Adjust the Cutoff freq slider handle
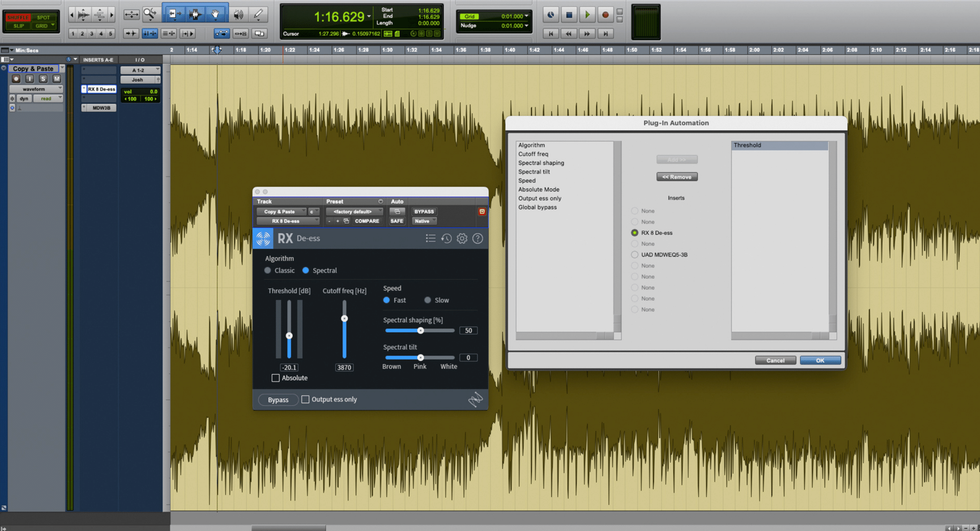The height and width of the screenshot is (531, 980). pyautogui.click(x=344, y=318)
